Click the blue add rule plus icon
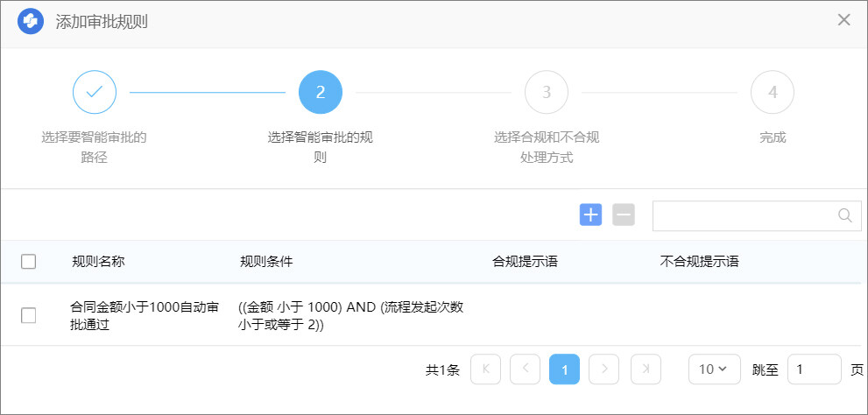Screen dimensions: 868x415 tap(591, 215)
